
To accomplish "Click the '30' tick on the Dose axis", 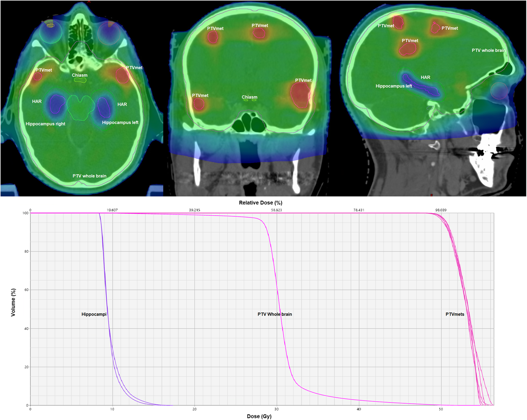I will click(x=277, y=409).
